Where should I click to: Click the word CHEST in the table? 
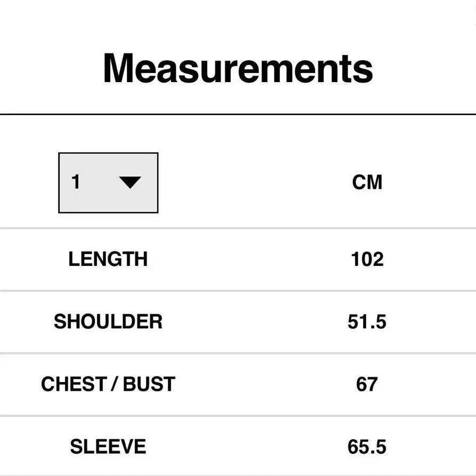point(74,384)
